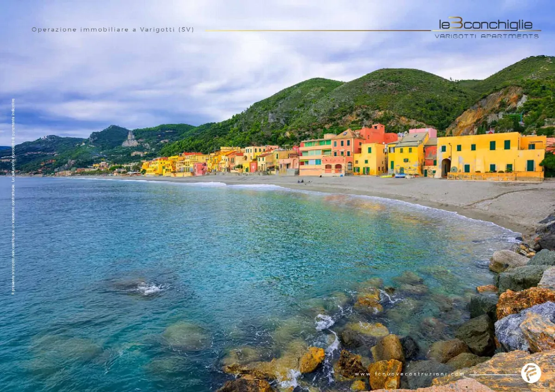This screenshot has width=555, height=392.
Task: Click the round FC logo icon
Action: coord(531,373)
